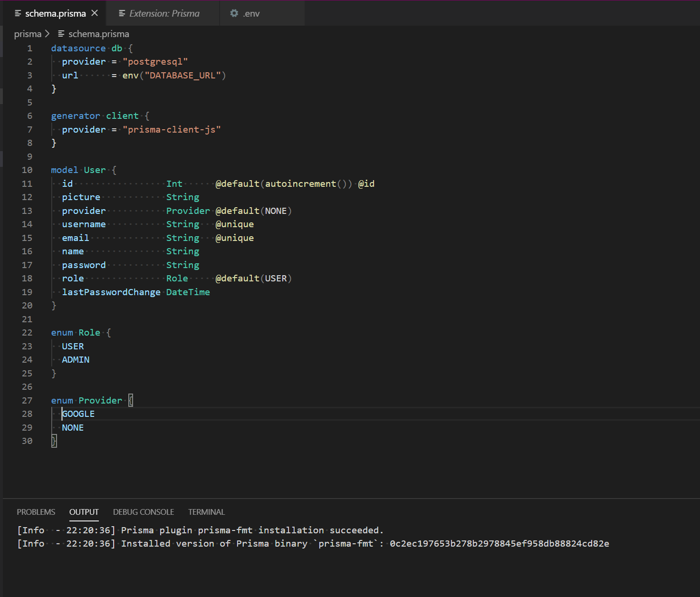Select the TERMINAL panel tab
Screen dimensions: 700x597
coord(206,512)
